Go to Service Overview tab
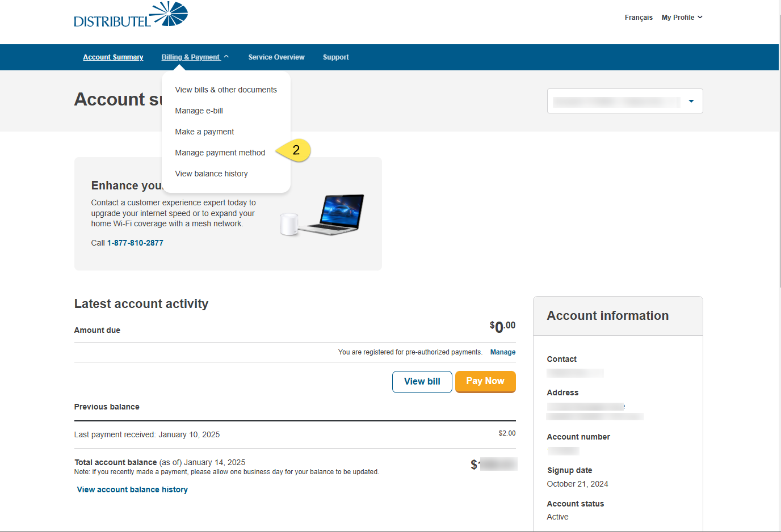Screen dimensions: 781x532 (x=276, y=57)
